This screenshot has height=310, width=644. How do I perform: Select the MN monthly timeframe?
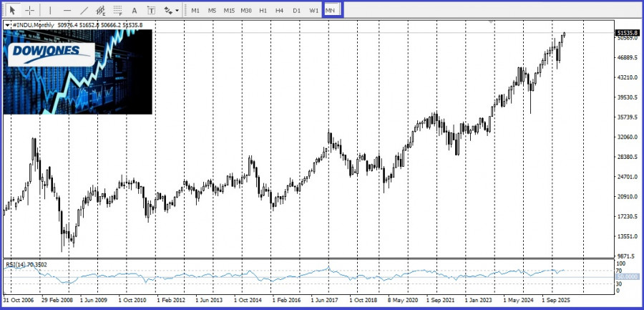click(330, 11)
